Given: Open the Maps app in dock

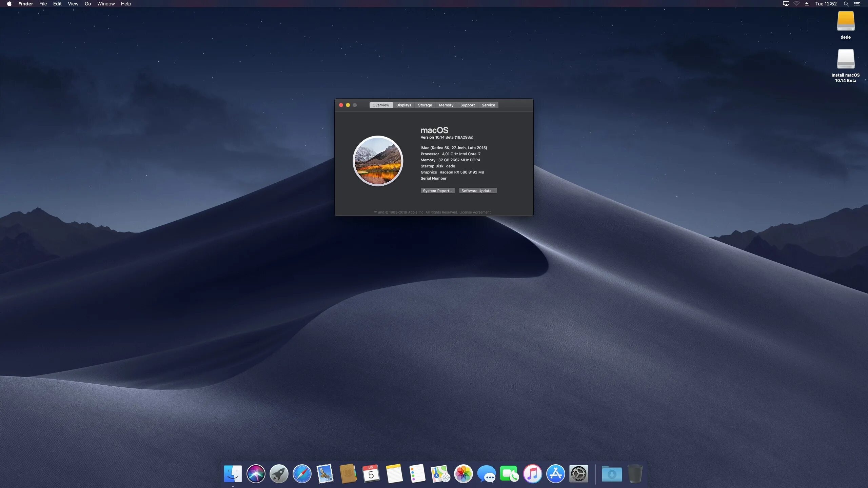Looking at the screenshot, I should click(440, 473).
